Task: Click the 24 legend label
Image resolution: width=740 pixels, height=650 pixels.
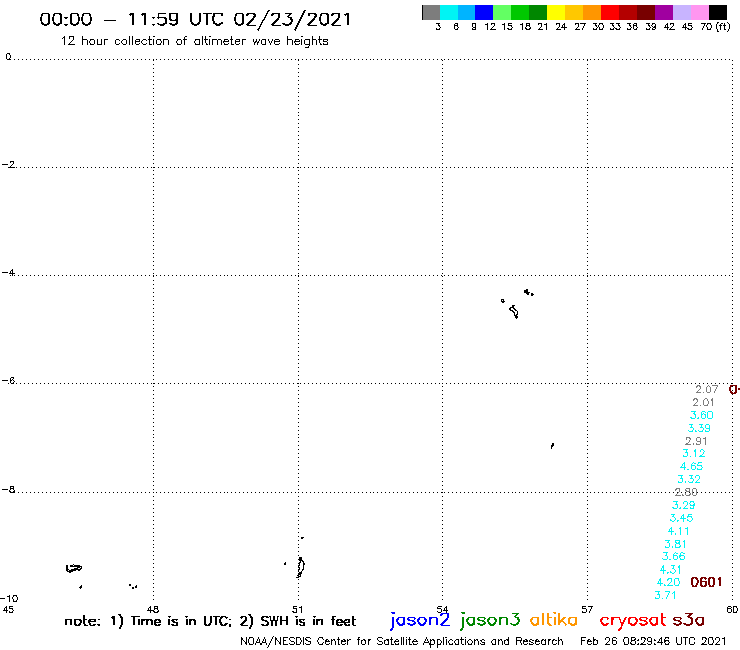Action: 561,26
